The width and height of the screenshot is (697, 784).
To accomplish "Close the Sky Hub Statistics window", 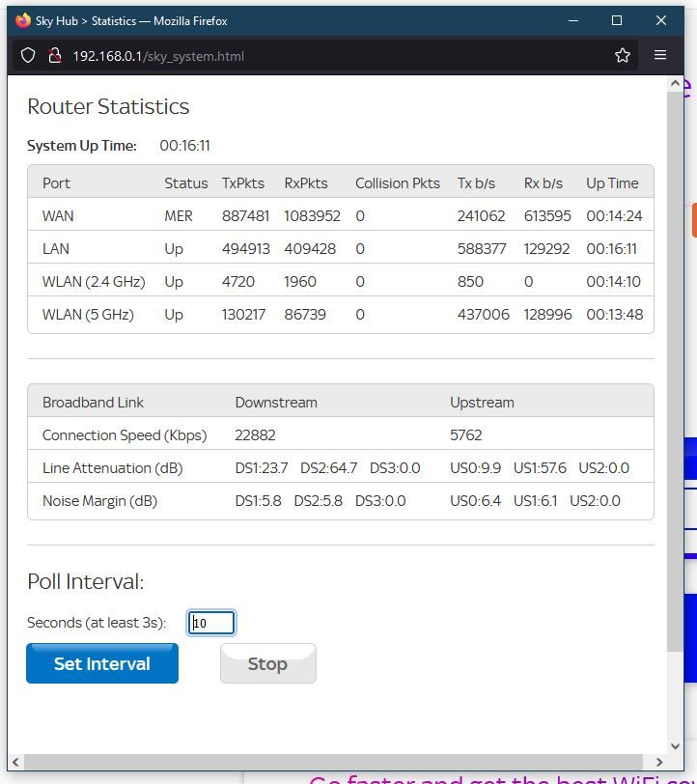I will (x=661, y=20).
